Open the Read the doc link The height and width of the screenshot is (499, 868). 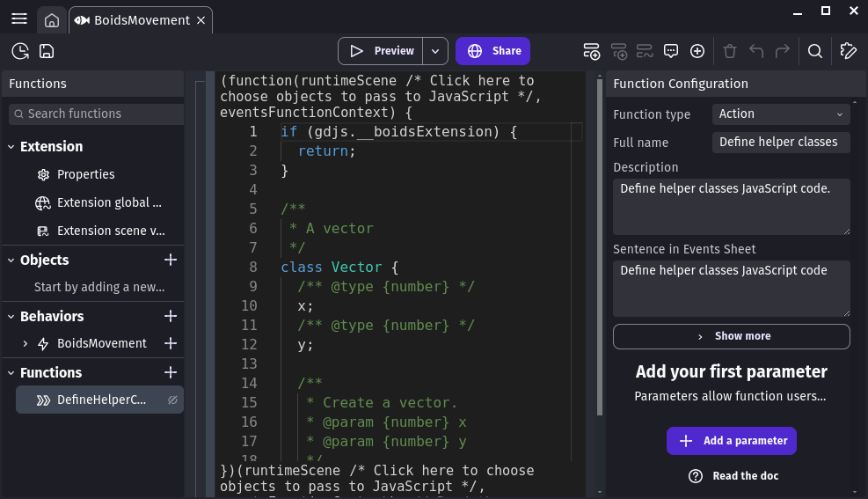733,476
